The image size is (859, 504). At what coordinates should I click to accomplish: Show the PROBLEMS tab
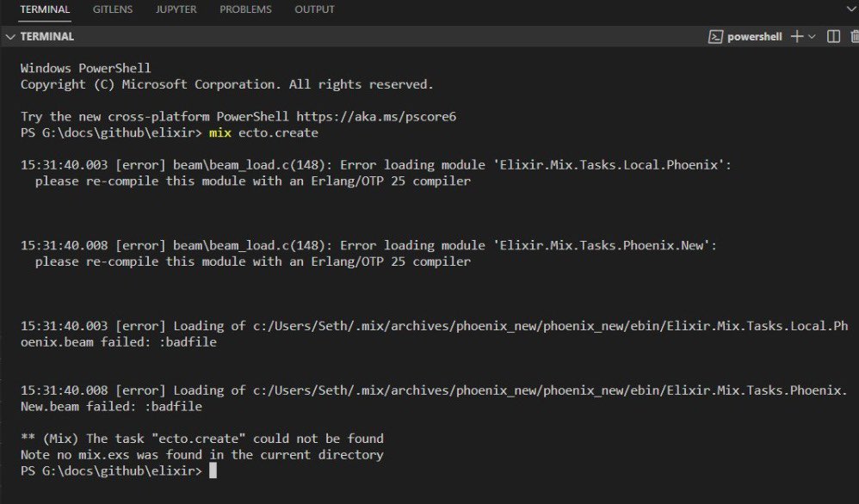(245, 9)
